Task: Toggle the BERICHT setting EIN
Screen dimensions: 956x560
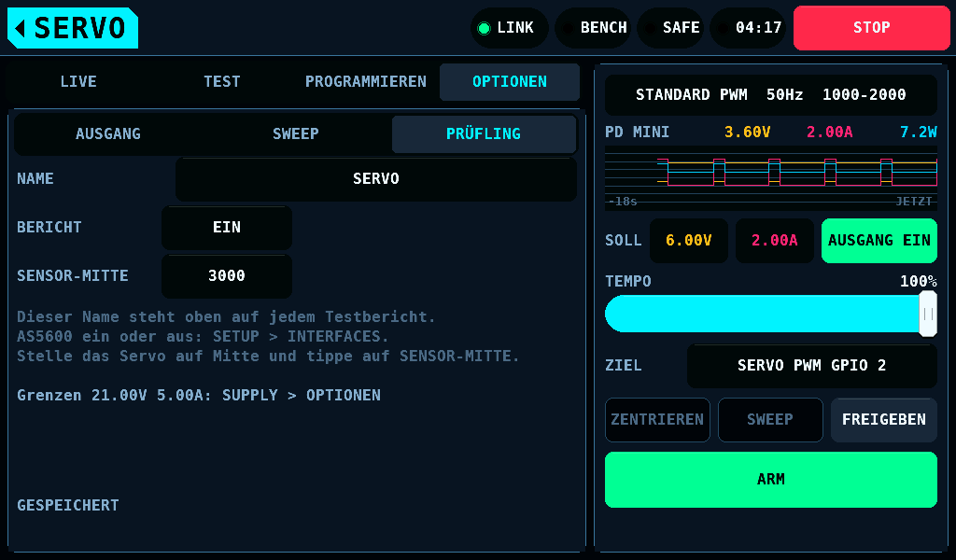Action: tap(227, 228)
